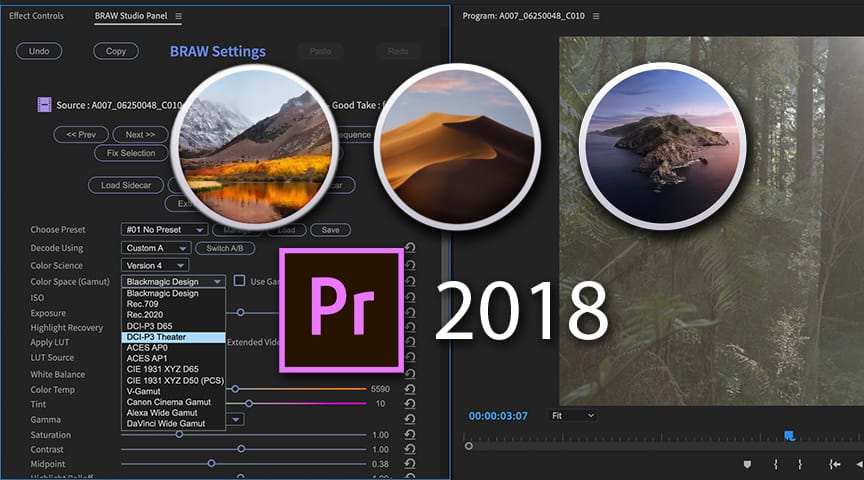Click the Go to In point icon

[834, 464]
